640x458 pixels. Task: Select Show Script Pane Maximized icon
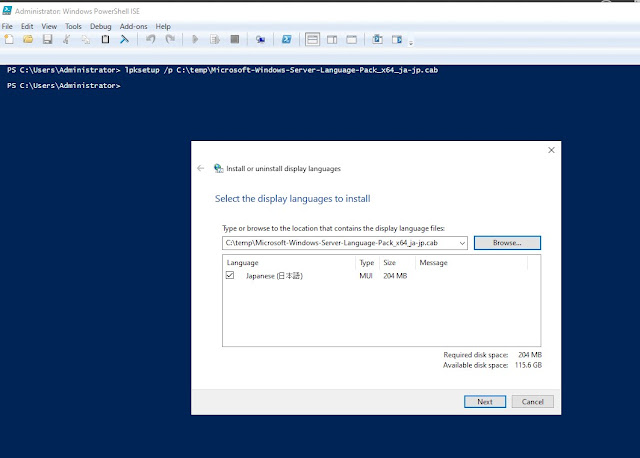[351, 40]
